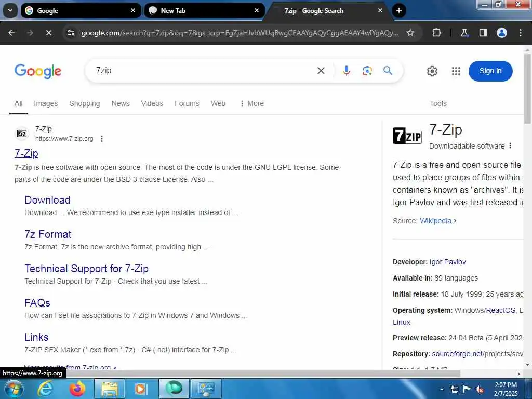Open the tab search dropdown arrow
Screen dimensions: 532x399
coord(10,10)
